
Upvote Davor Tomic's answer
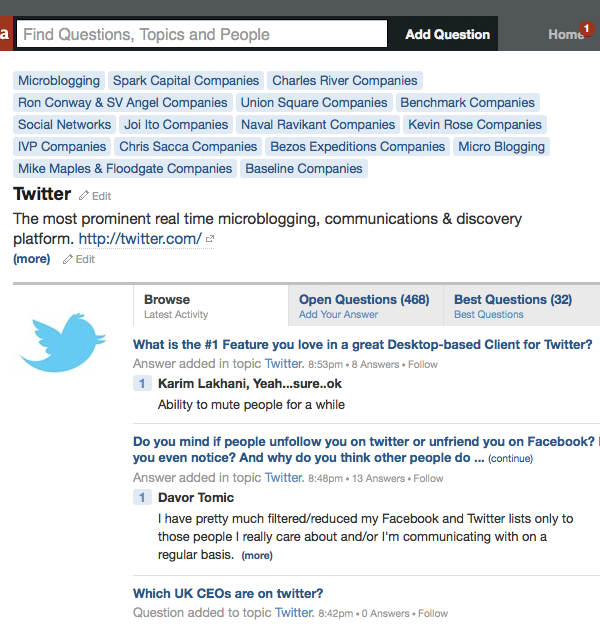142,498
